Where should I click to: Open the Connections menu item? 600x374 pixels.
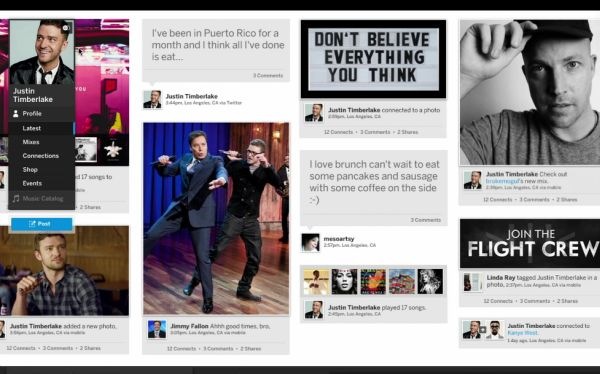coord(41,156)
